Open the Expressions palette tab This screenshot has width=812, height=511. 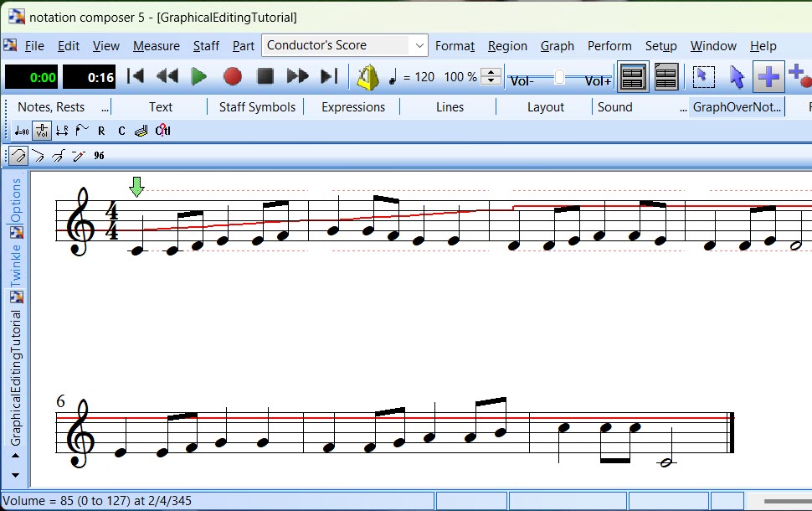(x=353, y=107)
